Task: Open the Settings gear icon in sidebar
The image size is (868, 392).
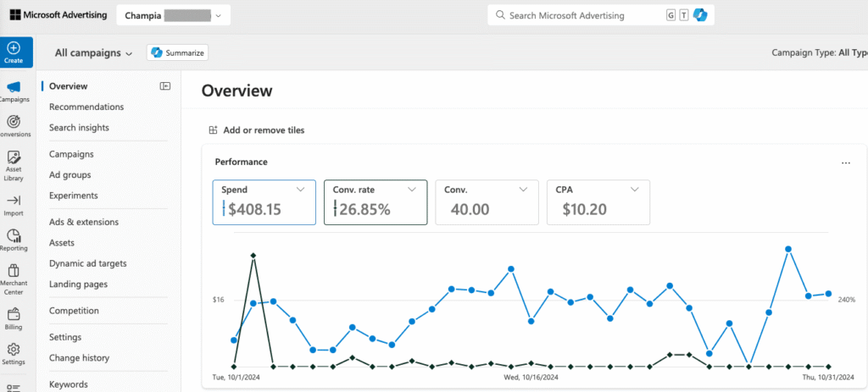Action: (x=14, y=350)
